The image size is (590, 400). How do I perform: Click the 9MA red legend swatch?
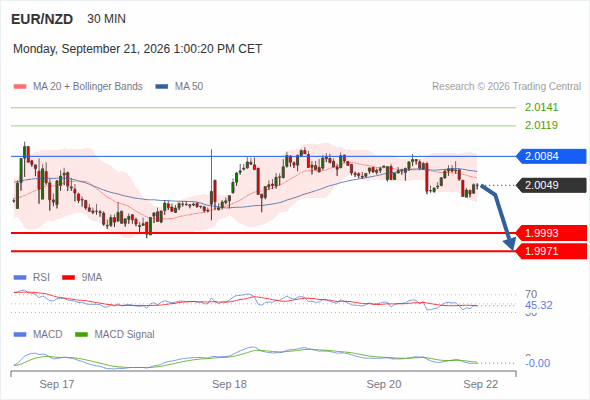point(68,278)
